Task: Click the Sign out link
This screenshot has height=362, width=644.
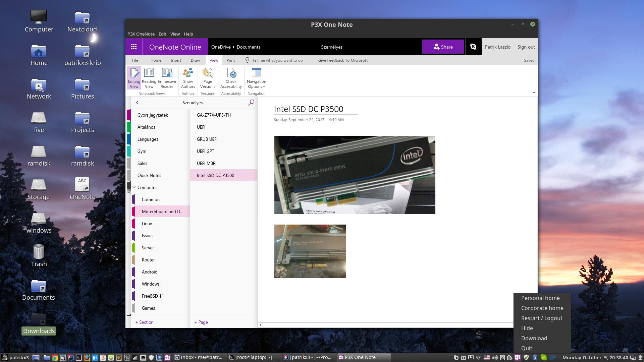Action: (526, 47)
